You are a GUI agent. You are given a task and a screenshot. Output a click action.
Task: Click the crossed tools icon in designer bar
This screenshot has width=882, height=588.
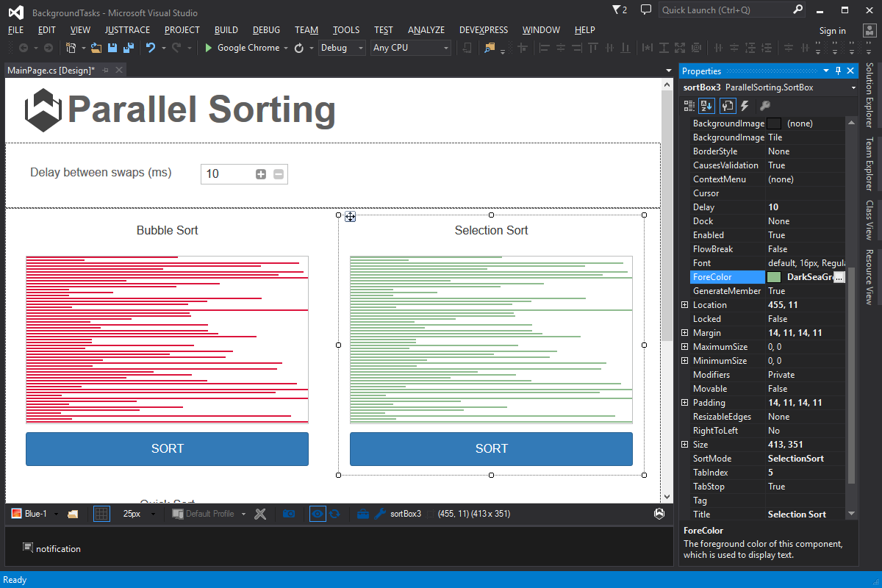pos(260,514)
